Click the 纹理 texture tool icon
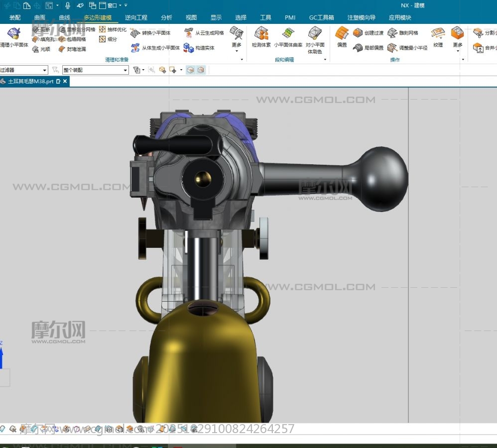Image resolution: width=497 pixels, height=448 pixels. point(438,34)
